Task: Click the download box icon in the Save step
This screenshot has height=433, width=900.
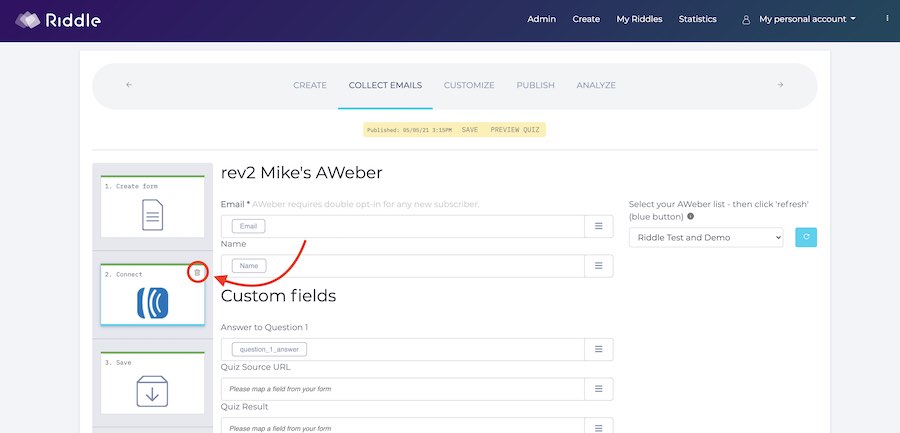Action: pos(153,392)
